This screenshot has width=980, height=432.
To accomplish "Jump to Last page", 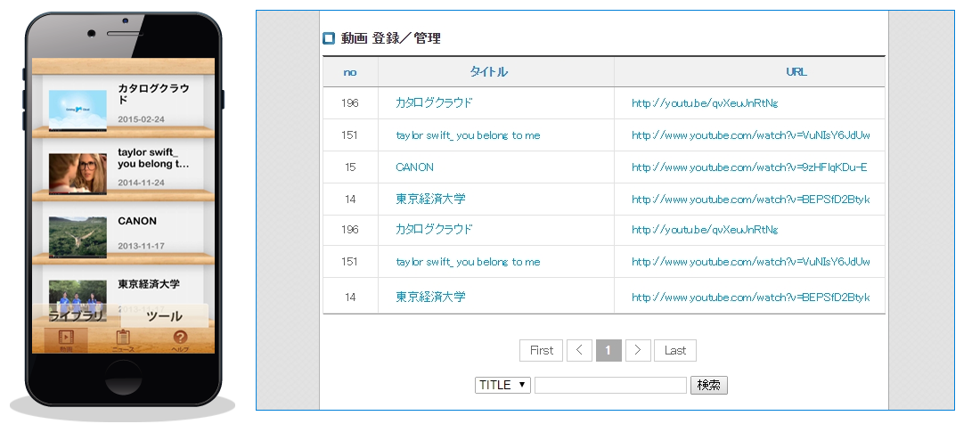I will (675, 350).
